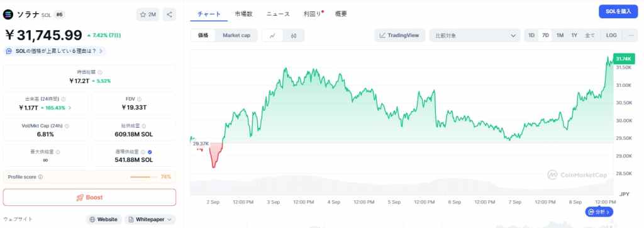The image size is (644, 228).
Task: Click rocket icon on Boost button
Action: click(x=80, y=198)
